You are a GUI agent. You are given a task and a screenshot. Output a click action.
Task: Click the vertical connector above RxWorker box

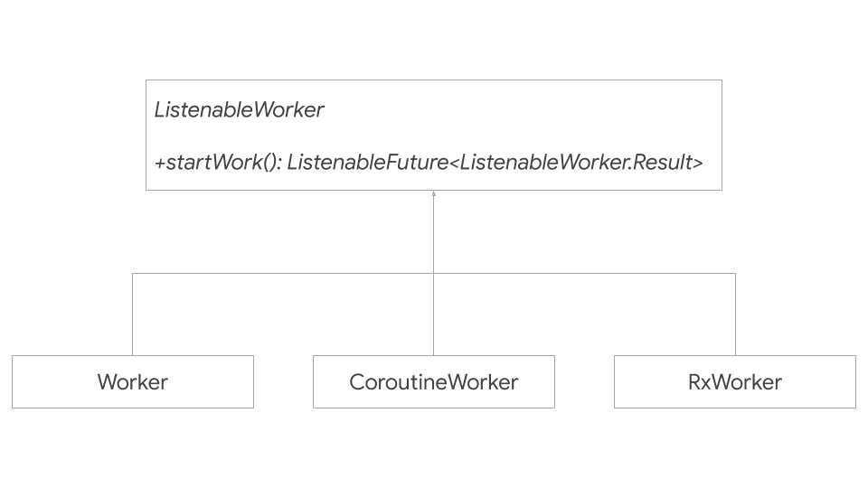point(735,314)
